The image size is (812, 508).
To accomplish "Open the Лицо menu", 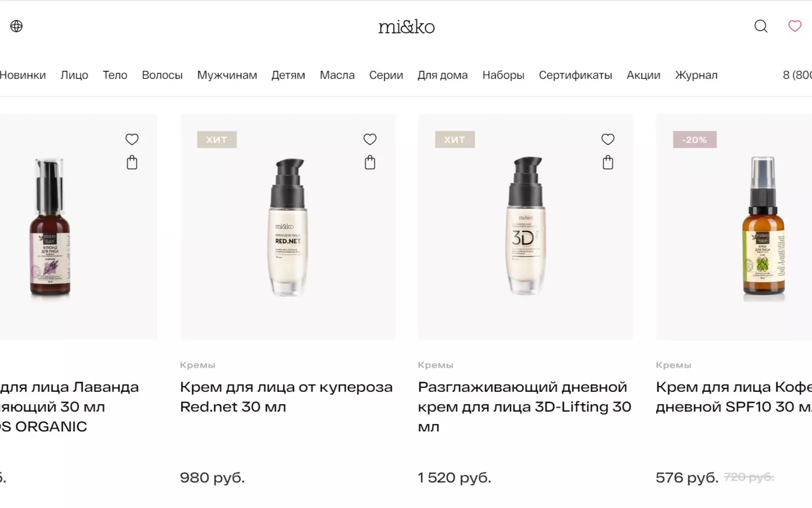I will coord(74,75).
